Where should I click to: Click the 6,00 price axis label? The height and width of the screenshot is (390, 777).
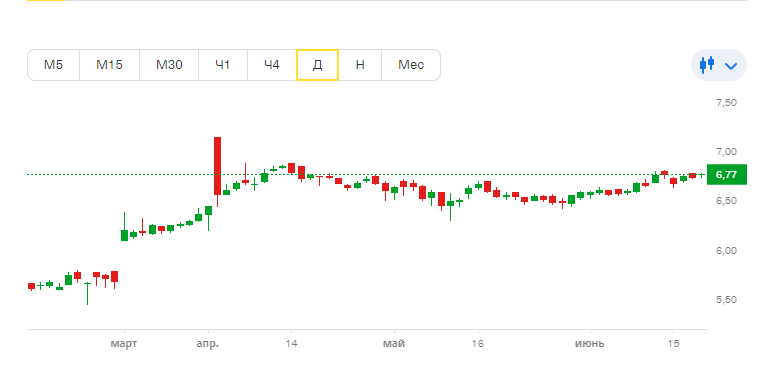click(726, 250)
